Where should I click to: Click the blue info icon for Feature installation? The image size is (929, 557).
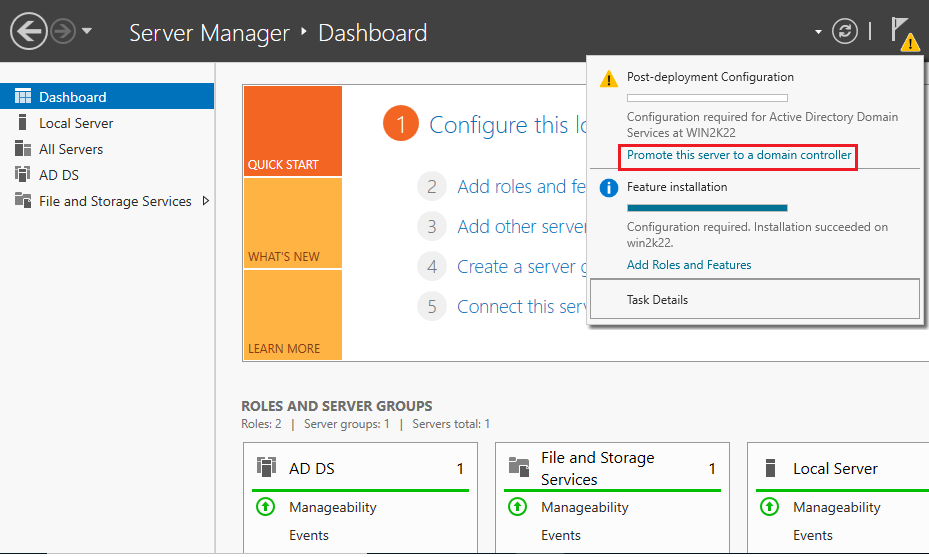tap(608, 188)
